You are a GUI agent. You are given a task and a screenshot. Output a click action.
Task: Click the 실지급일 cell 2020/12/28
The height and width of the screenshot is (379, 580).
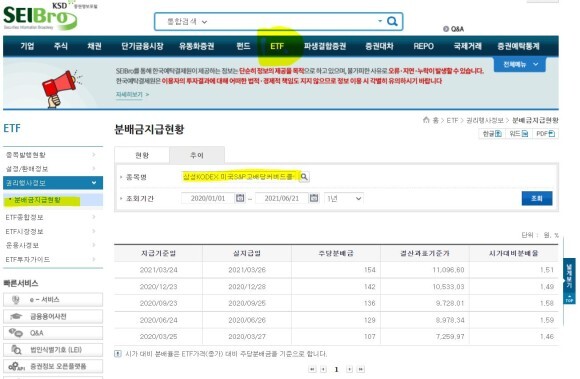pyautogui.click(x=247, y=287)
